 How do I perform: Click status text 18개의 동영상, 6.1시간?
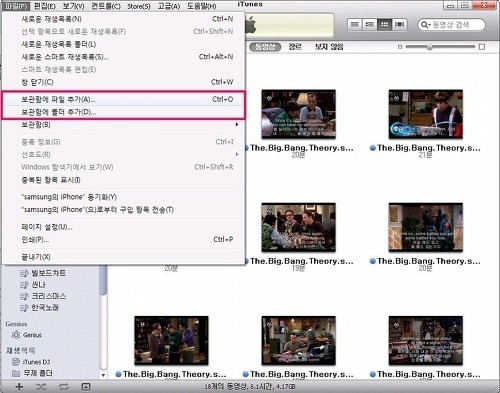coord(250,387)
